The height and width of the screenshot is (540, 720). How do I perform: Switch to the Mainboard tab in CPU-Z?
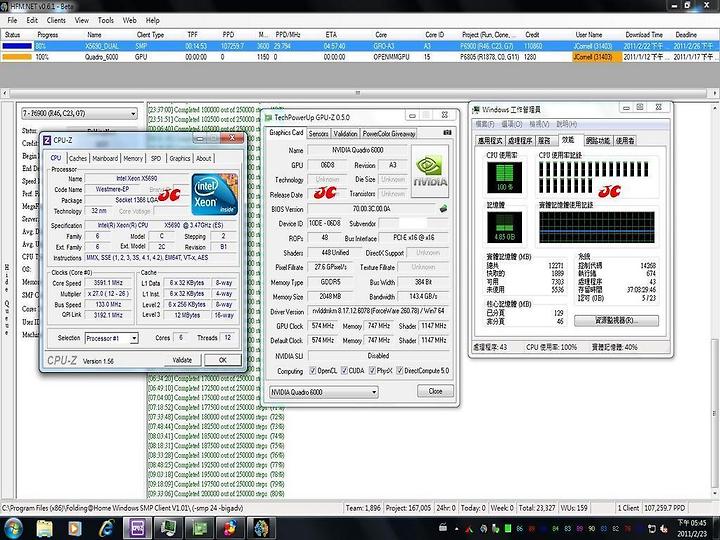click(105, 158)
